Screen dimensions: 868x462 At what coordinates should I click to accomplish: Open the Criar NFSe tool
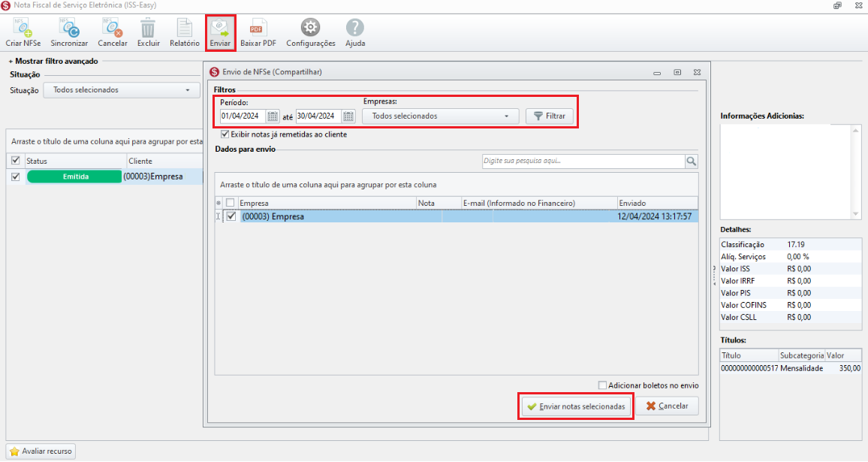(23, 32)
